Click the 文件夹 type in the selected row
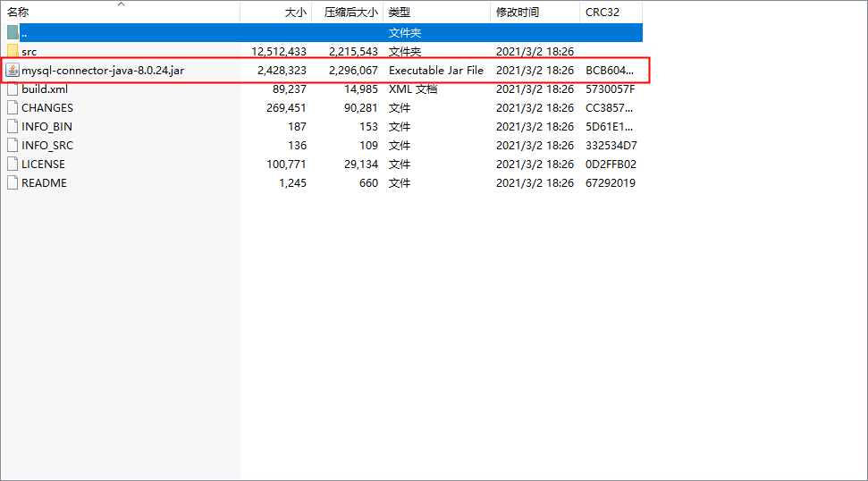The image size is (868, 481). click(405, 33)
